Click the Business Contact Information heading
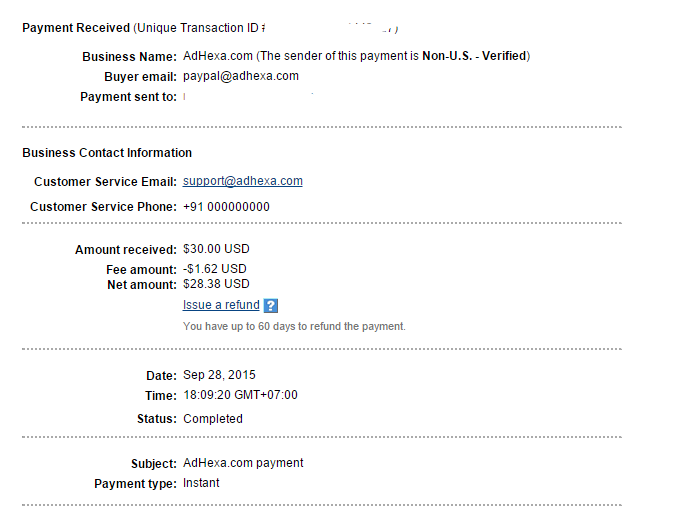Screen dimensions: 677x506 (x=107, y=153)
